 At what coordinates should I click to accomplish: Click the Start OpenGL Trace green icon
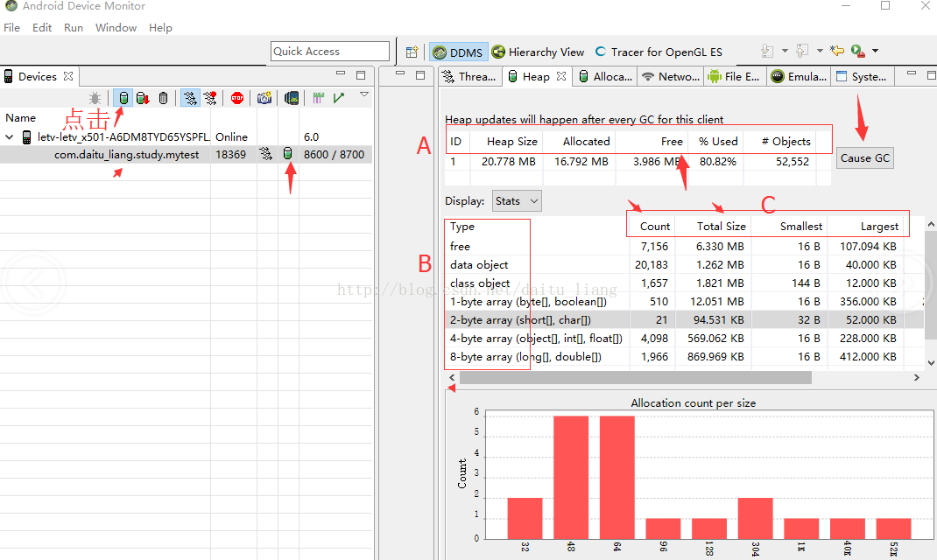coord(339,98)
